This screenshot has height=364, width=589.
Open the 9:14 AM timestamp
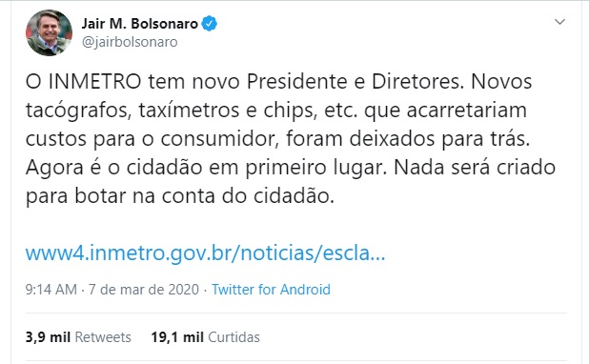51,290
